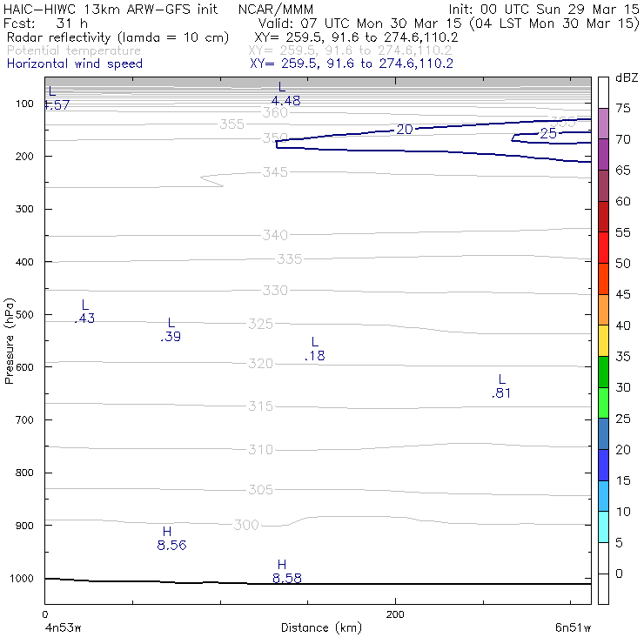Click the 25 wind speed contour label
The height and width of the screenshot is (644, 644).
pos(548,133)
